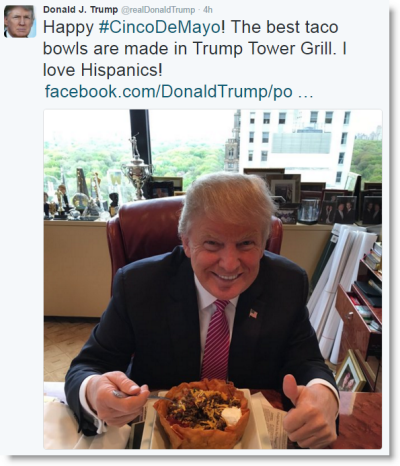The width and height of the screenshot is (400, 466).
Task: Click the 'love Hispanics!' text line
Action: click(103, 70)
